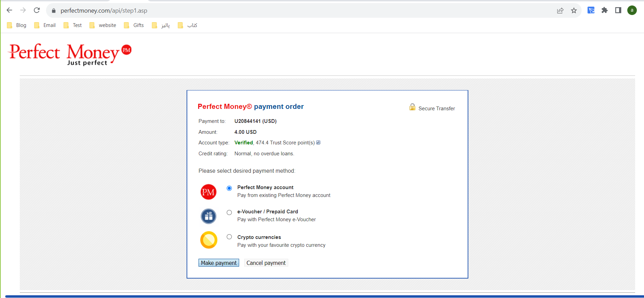Open the کتاب bookmark folder

pos(188,25)
